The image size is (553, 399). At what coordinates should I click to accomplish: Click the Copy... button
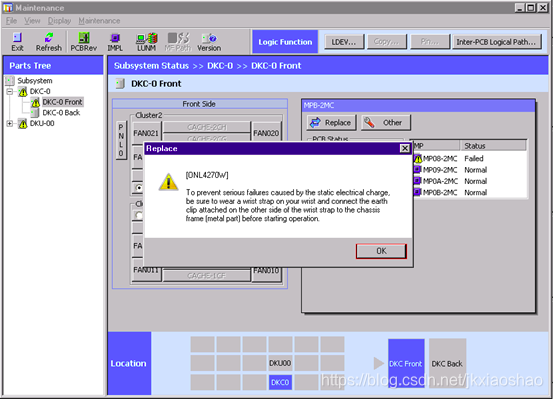click(387, 42)
